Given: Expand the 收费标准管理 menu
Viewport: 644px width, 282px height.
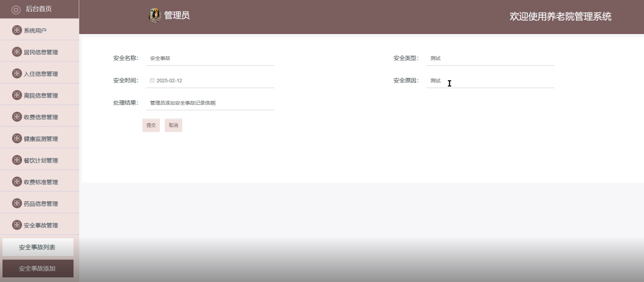Looking at the screenshot, I should tap(39, 181).
